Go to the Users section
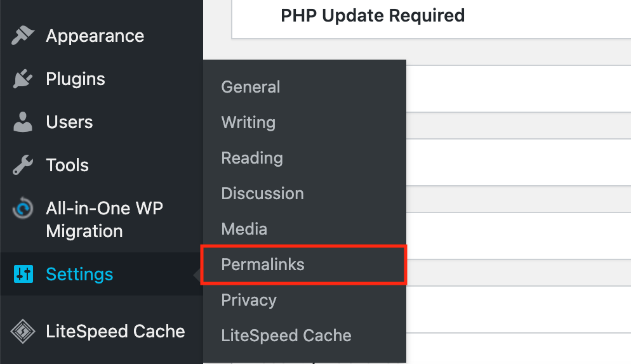Image resolution: width=631 pixels, height=364 pixels. tap(69, 122)
